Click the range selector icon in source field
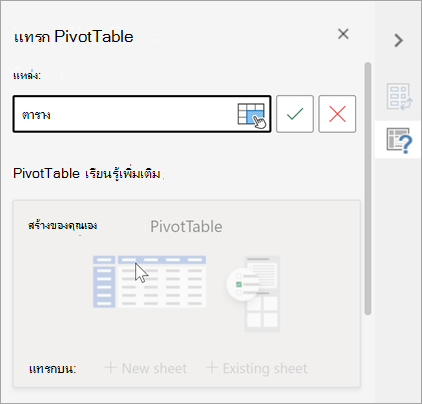 251,115
